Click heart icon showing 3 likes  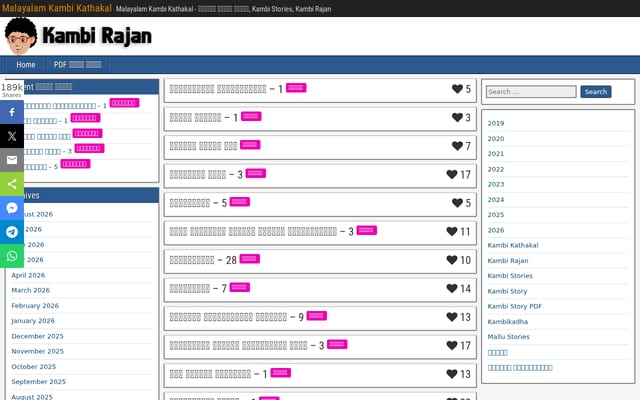(457, 118)
